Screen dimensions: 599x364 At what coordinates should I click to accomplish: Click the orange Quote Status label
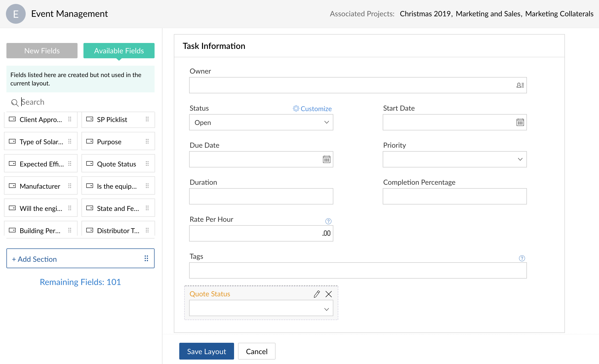click(x=210, y=294)
